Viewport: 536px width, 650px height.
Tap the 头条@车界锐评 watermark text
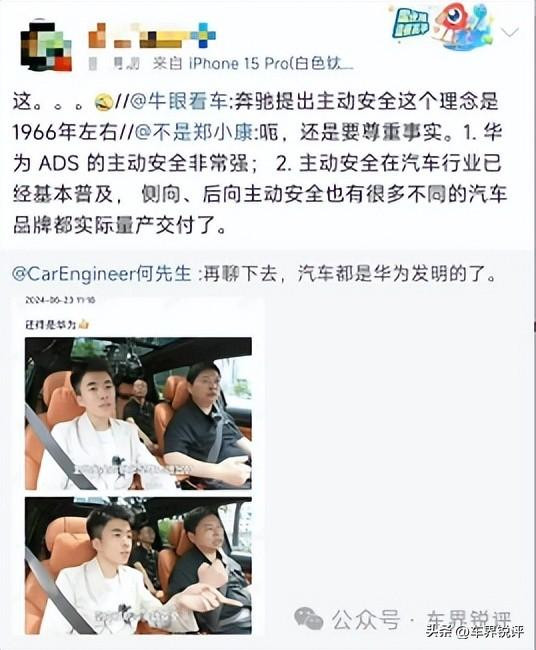point(474,631)
